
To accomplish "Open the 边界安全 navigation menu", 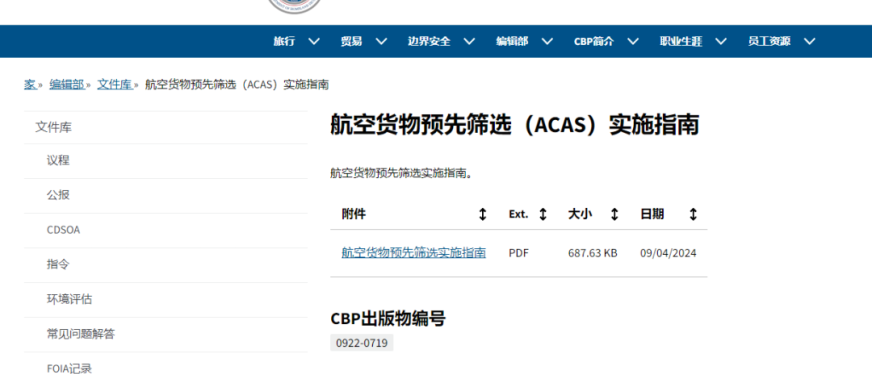I will (429, 41).
